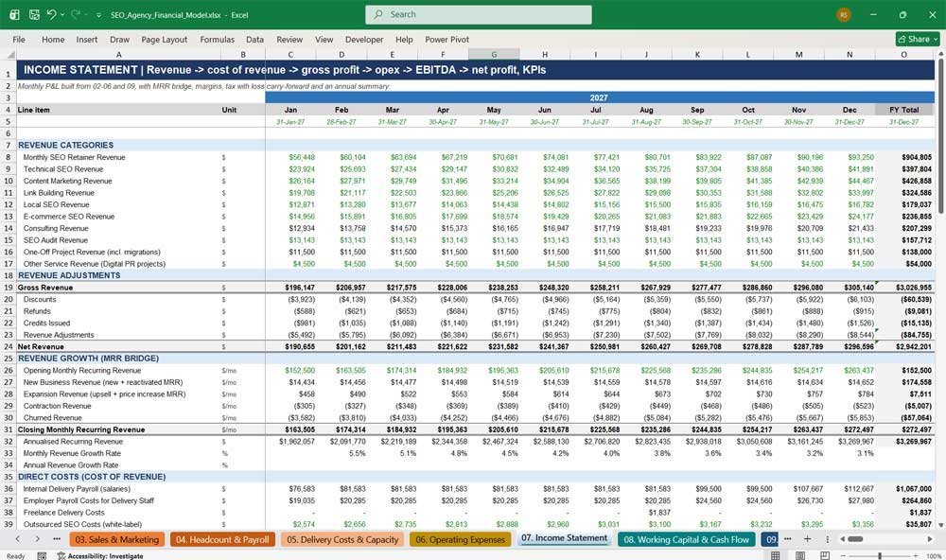Add a new sheet with plus icon
The image size is (946, 560).
[x=807, y=539]
